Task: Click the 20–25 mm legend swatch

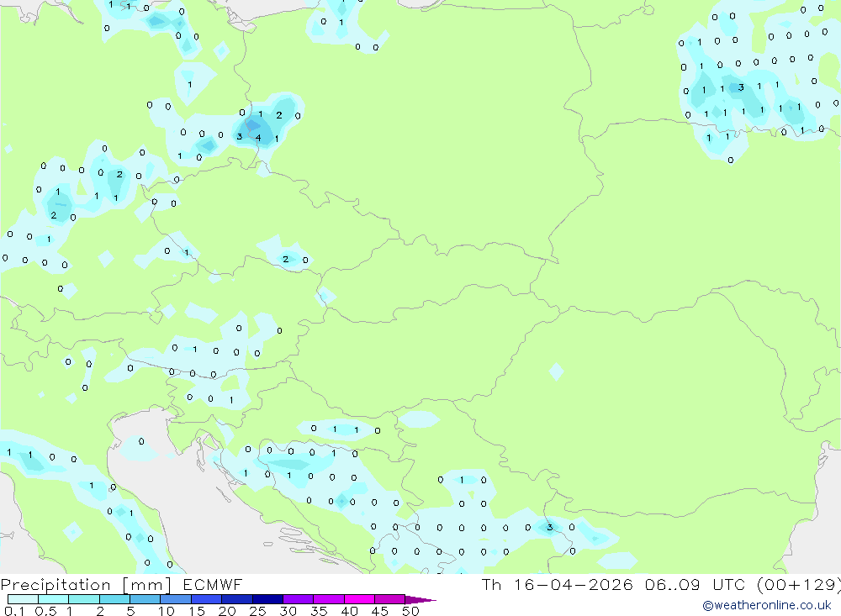Action: (x=237, y=599)
